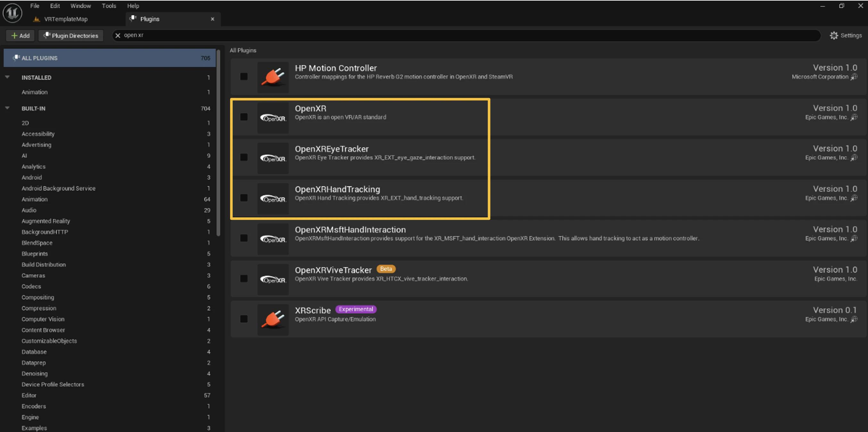The height and width of the screenshot is (432, 868).
Task: Select the Content Browser category
Action: pyautogui.click(x=44, y=330)
